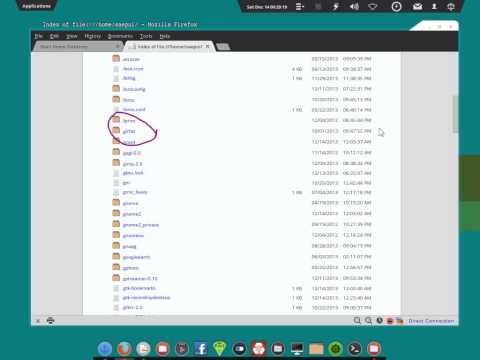Close the bottom add-on bar with the X
Image resolution: width=480 pixels, height=360 pixels.
38,321
